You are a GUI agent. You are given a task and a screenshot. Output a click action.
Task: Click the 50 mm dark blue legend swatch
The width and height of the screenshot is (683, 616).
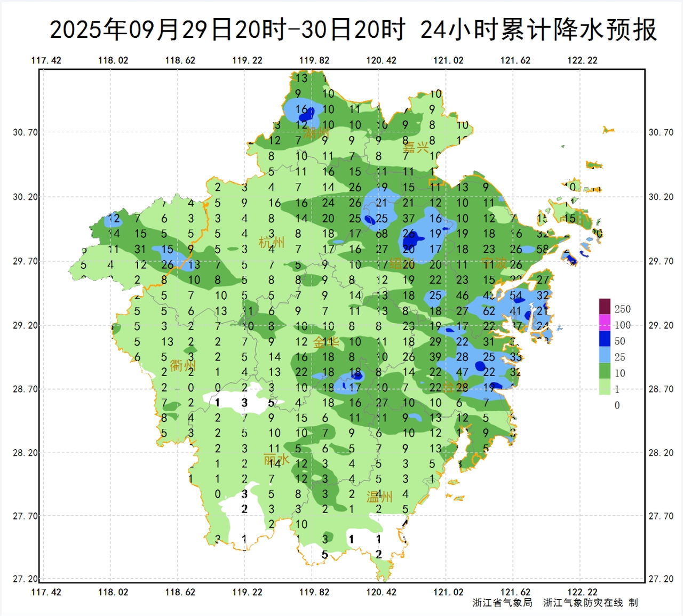point(604,339)
